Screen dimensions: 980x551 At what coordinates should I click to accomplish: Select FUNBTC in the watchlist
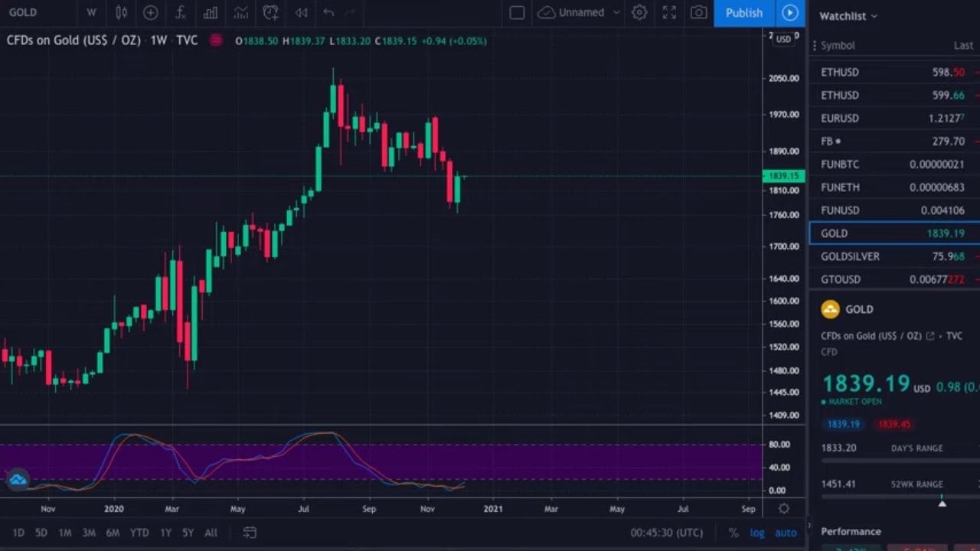pyautogui.click(x=894, y=164)
